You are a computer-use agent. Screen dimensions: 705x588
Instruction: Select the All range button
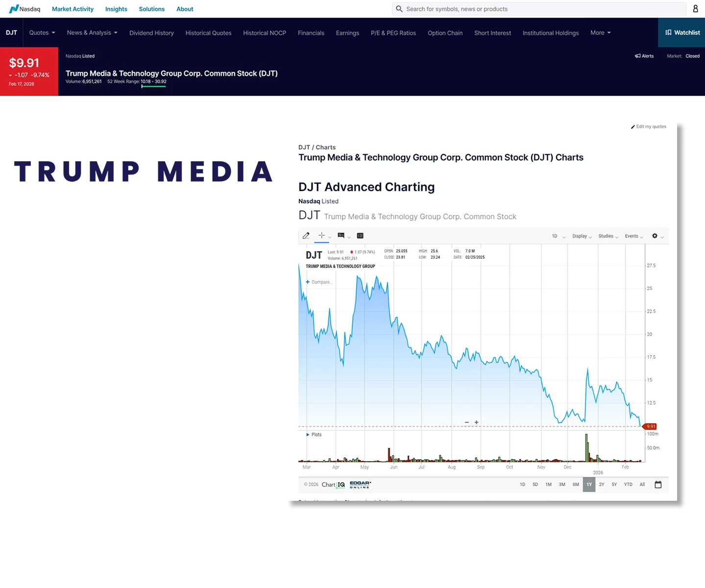click(x=642, y=485)
